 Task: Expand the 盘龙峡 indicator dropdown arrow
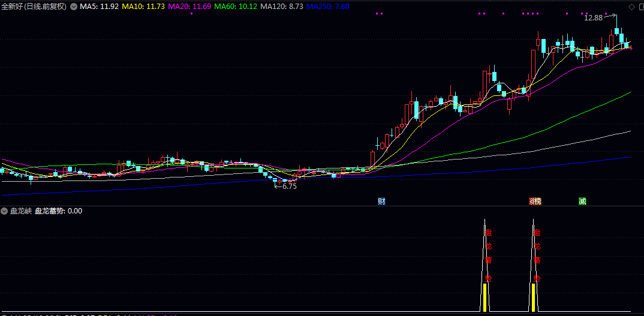coord(5,211)
